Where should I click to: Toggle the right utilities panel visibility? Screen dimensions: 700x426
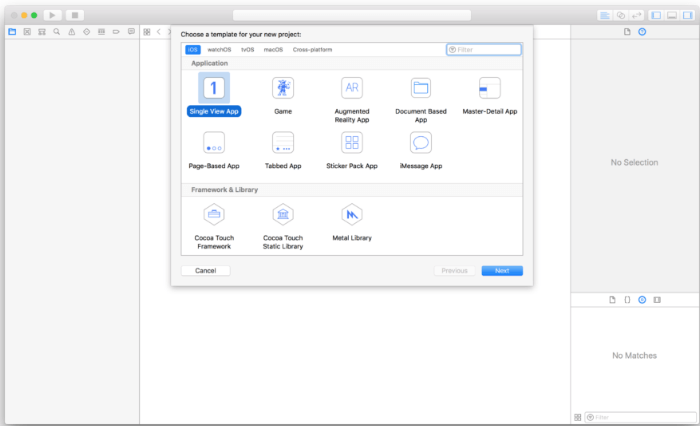[x=686, y=15]
